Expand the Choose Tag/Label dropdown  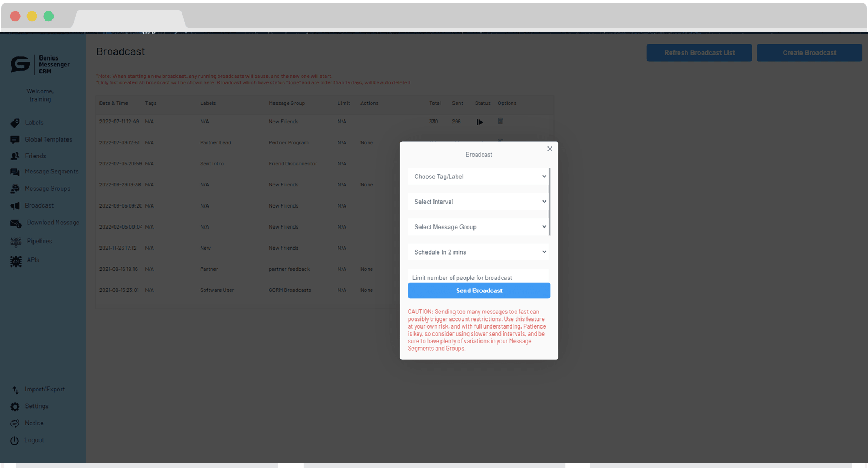[478, 177]
